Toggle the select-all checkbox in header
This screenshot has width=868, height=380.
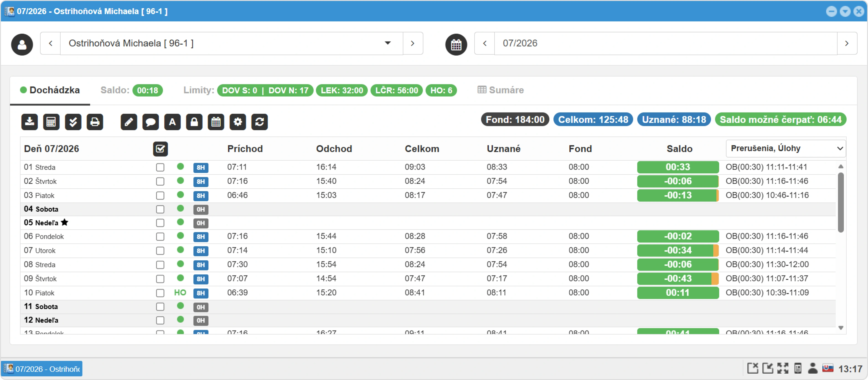(160, 149)
